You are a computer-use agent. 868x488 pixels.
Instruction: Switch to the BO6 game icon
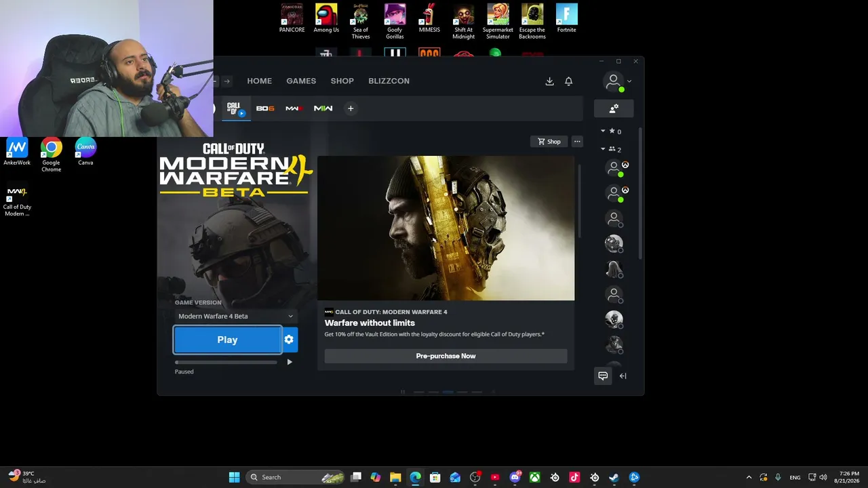point(265,108)
